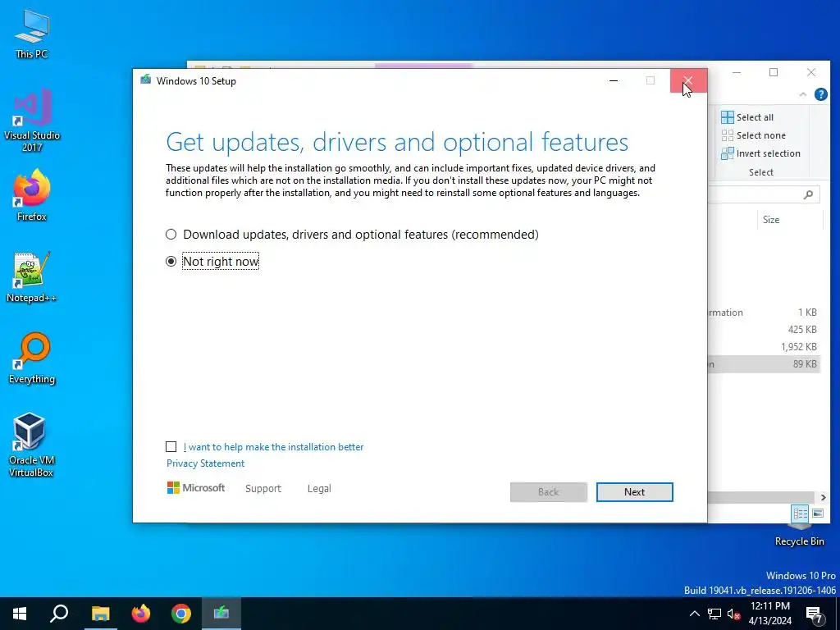This screenshot has height=630, width=840.
Task: Tick the help make installation better checkbox
Action: 171,447
